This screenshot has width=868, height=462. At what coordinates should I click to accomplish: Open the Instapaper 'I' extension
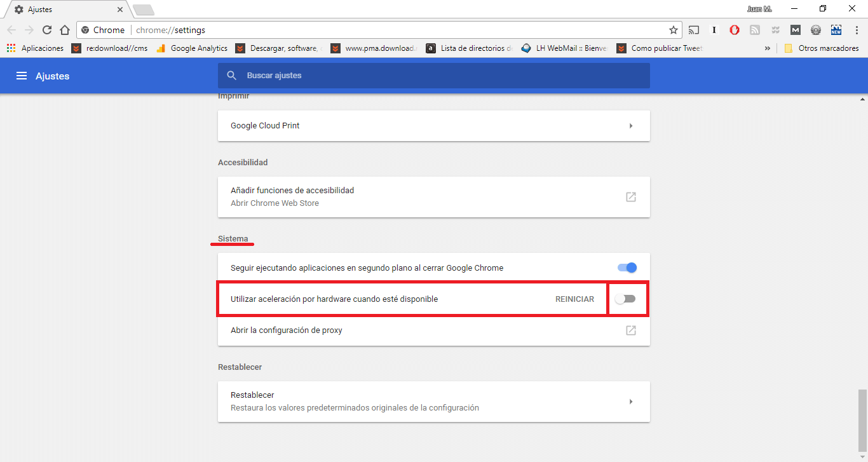click(715, 30)
